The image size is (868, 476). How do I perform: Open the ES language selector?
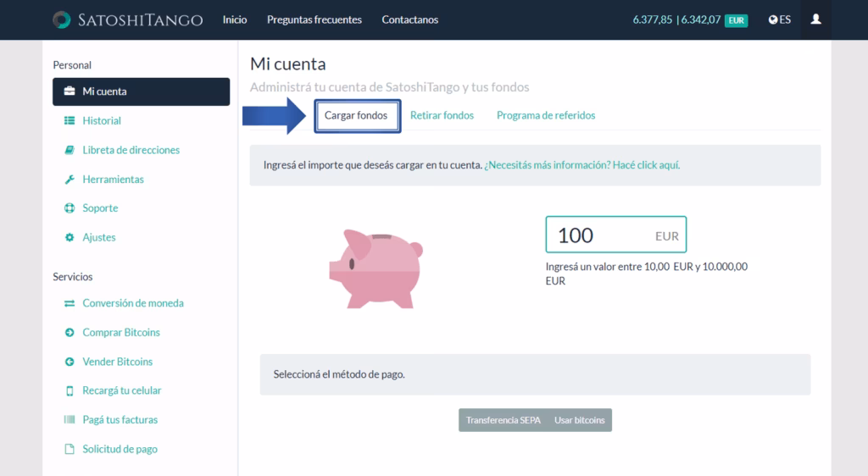click(x=780, y=19)
